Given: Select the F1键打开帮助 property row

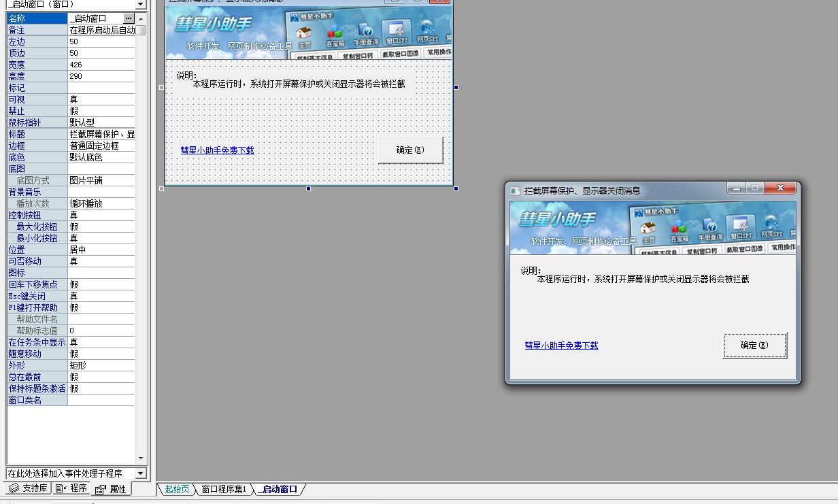Looking at the screenshot, I should 71,307.
